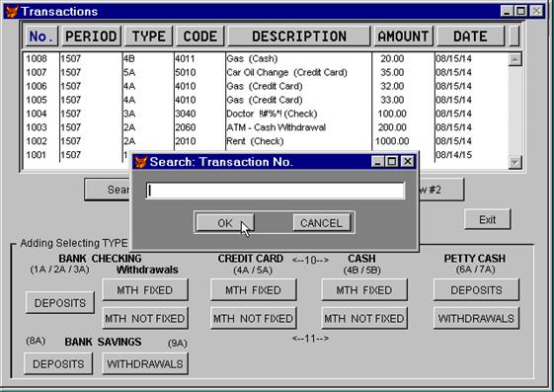Click type 3A cell
Image resolution: width=554 pixels, height=392 pixels.
(x=129, y=114)
